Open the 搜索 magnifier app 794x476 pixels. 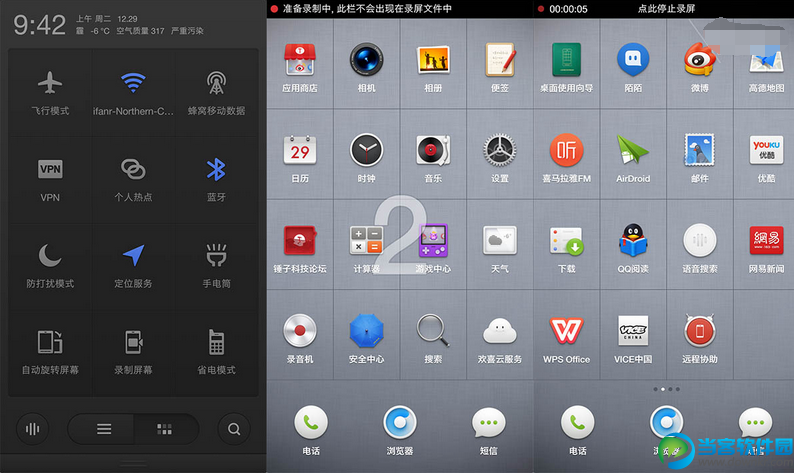[433, 331]
